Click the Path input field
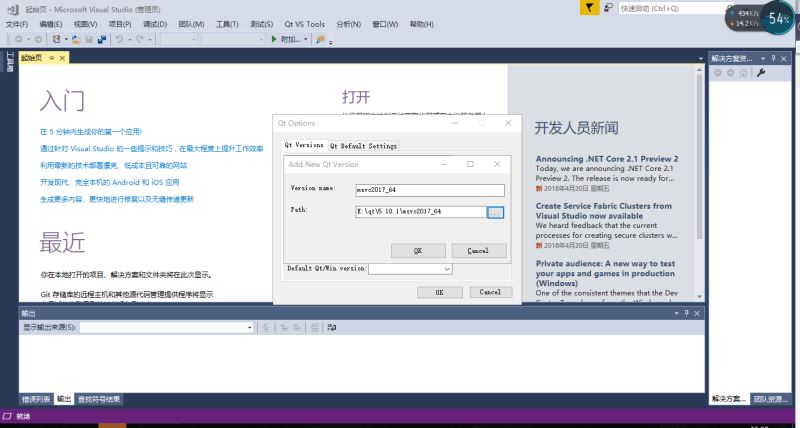 click(x=421, y=212)
